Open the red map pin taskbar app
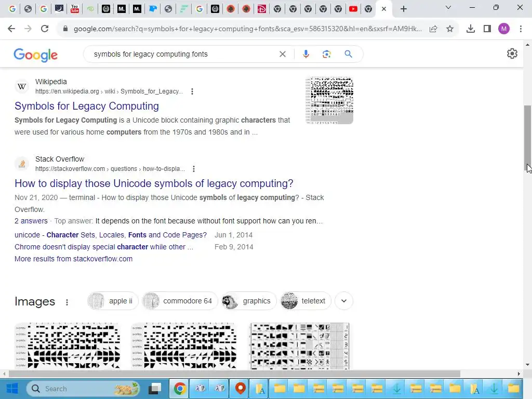The image size is (532, 399). 240,389
